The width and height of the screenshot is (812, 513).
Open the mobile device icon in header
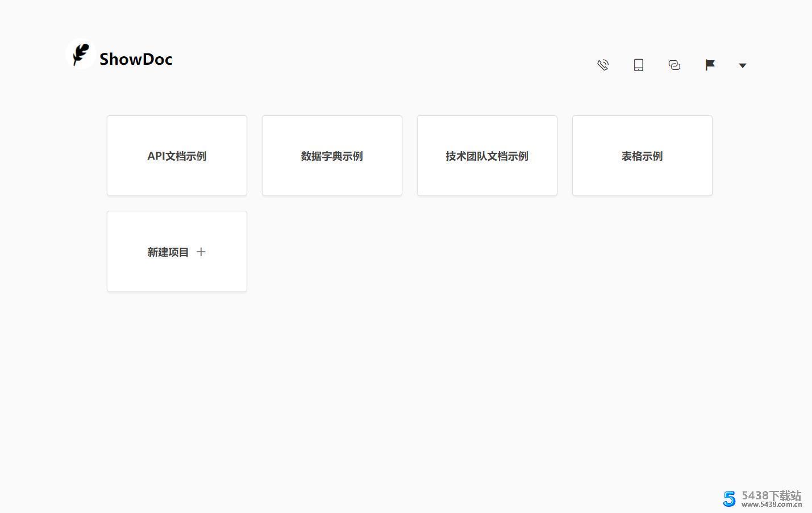tap(639, 65)
